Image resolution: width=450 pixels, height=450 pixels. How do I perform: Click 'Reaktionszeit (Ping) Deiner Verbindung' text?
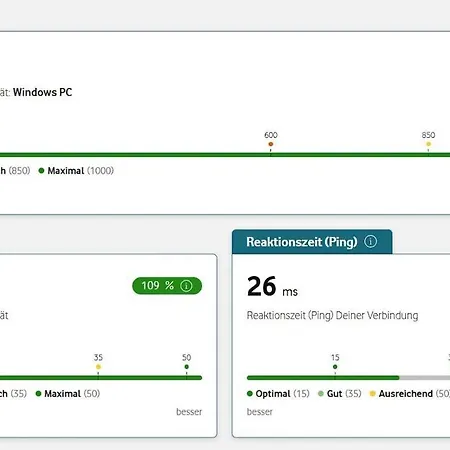332,315
